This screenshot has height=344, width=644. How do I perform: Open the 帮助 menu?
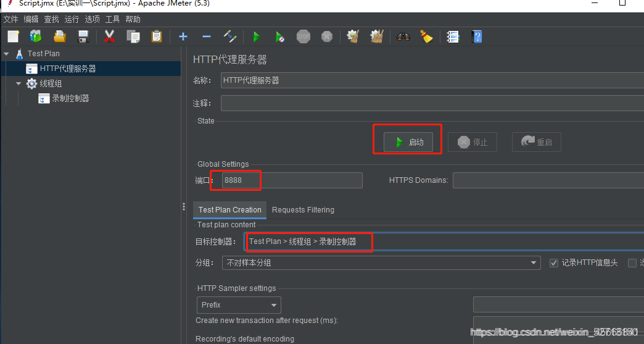(x=133, y=19)
